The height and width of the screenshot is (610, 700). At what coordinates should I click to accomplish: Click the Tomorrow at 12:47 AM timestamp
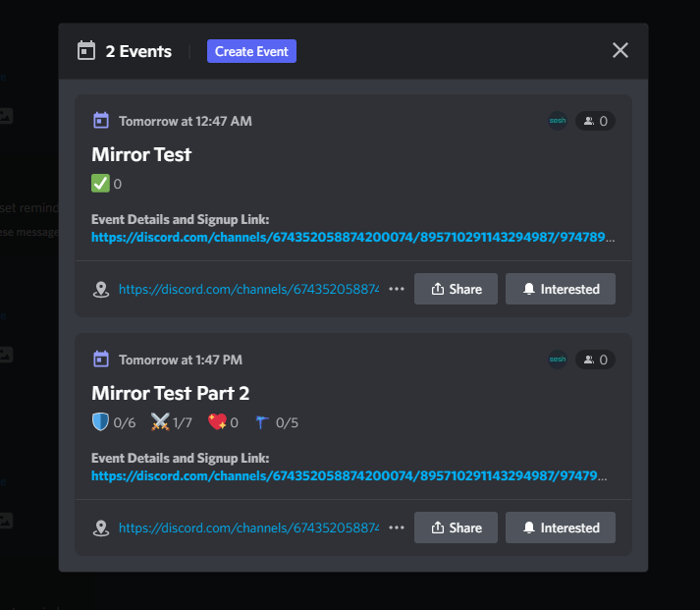(x=186, y=121)
